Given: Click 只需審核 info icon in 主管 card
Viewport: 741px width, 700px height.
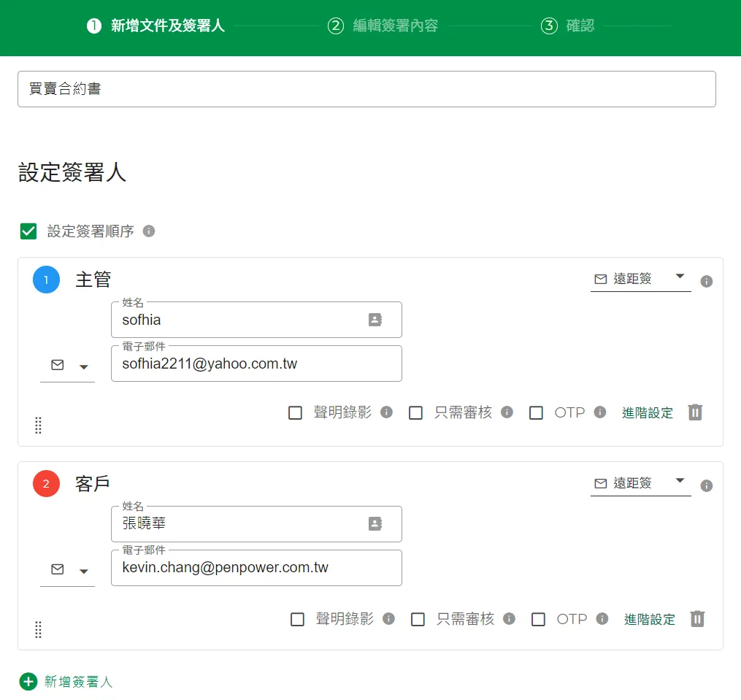Looking at the screenshot, I should (507, 412).
